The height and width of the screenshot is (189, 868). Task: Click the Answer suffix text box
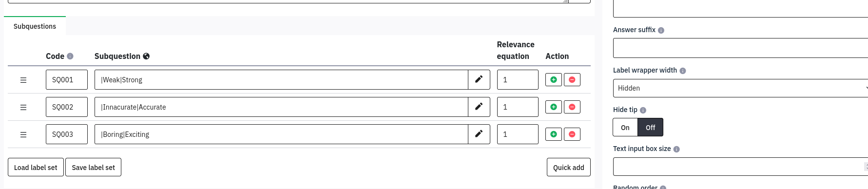740,48
